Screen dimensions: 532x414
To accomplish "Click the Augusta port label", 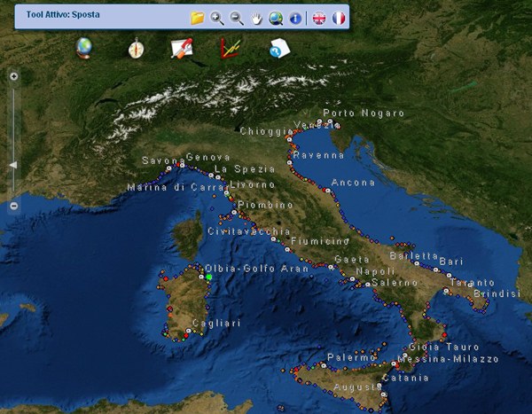I will 358,387.
